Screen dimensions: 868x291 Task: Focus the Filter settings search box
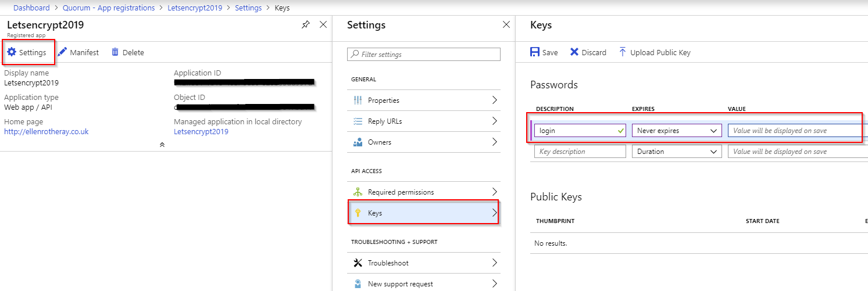tap(424, 55)
